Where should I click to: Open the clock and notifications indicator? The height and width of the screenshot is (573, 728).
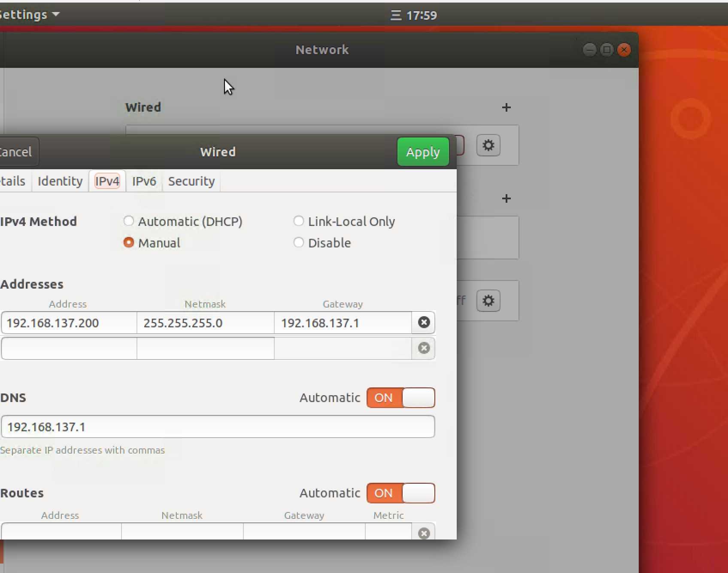(x=413, y=15)
